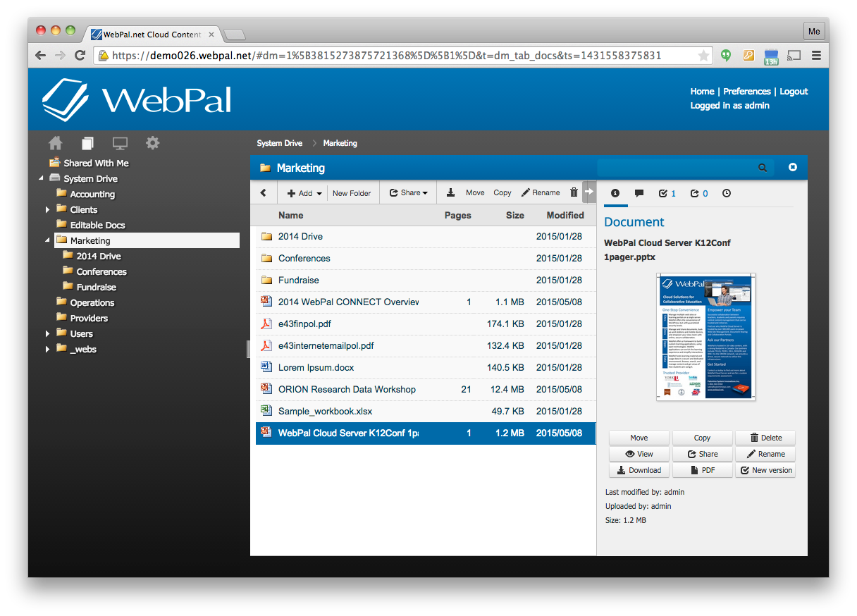The height and width of the screenshot is (616, 857).
Task: Open the Share dropdown in the toolbar
Action: tap(409, 192)
